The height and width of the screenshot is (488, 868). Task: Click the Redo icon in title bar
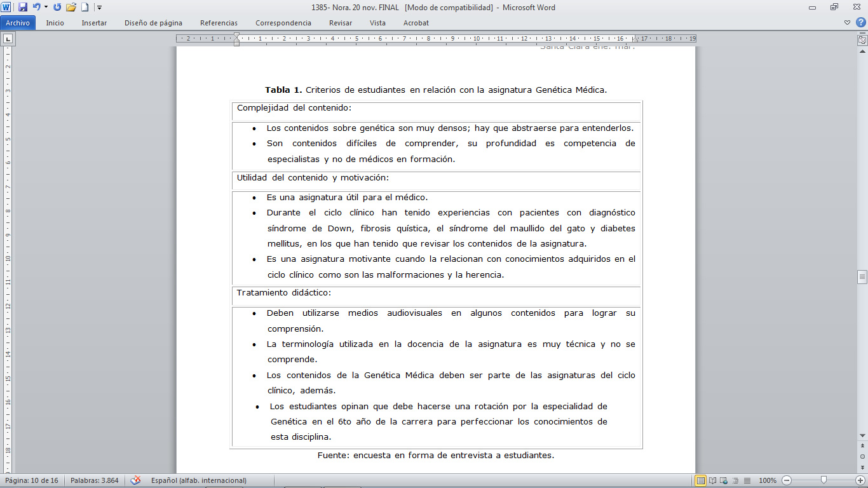click(58, 8)
